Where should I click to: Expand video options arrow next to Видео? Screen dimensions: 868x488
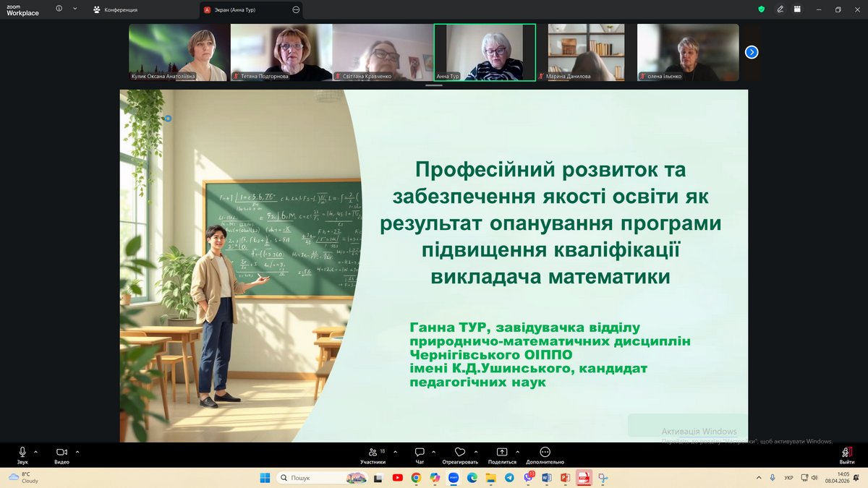click(x=77, y=450)
